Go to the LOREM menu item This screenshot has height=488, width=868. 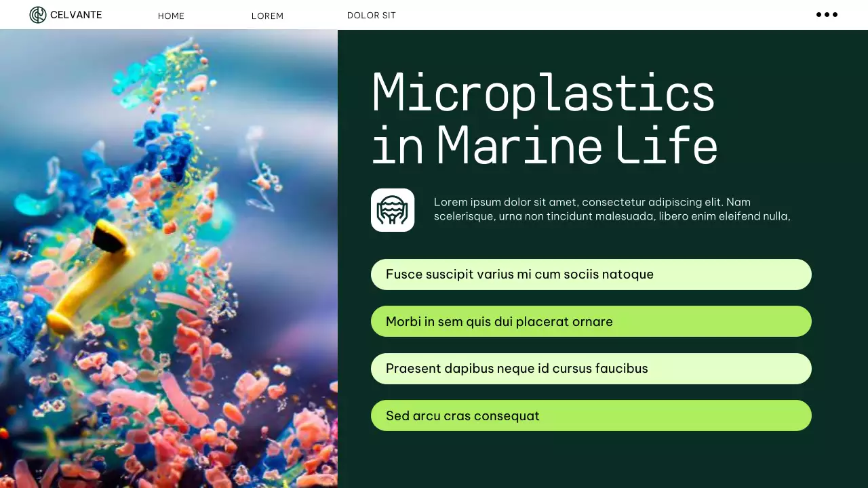[x=267, y=16]
